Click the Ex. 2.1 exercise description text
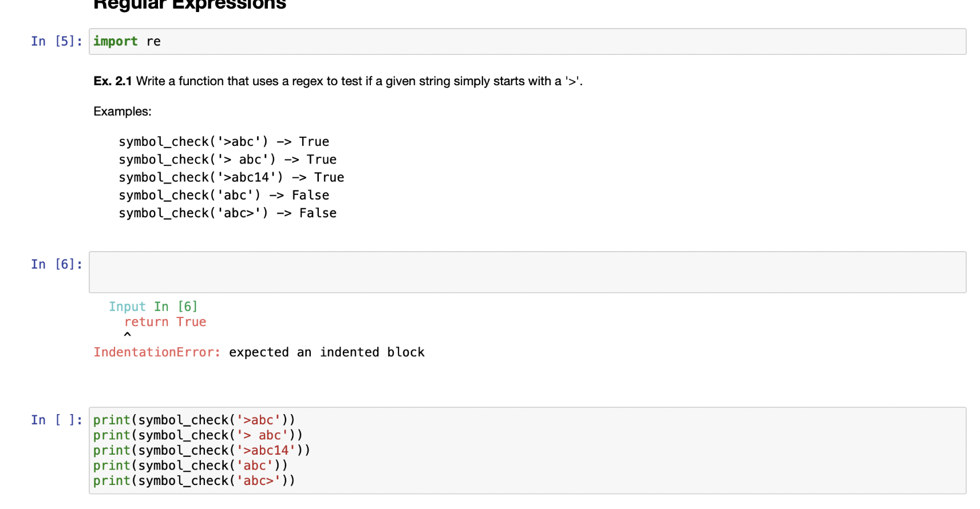Viewport: 980px width, 509px height. coord(338,81)
